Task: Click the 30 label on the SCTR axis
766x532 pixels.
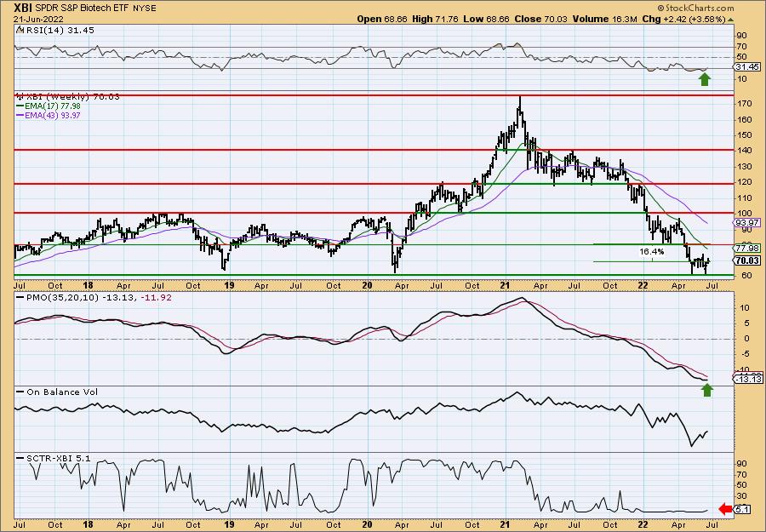Action: [x=741, y=496]
